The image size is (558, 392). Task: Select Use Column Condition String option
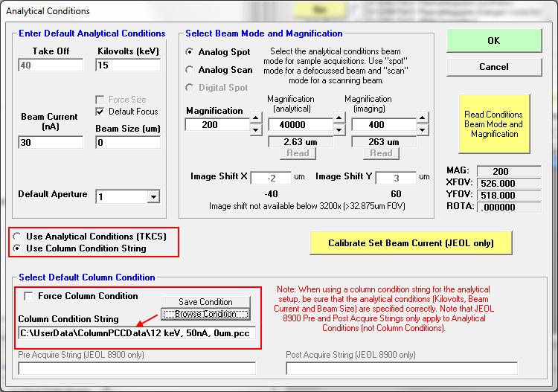click(x=17, y=248)
